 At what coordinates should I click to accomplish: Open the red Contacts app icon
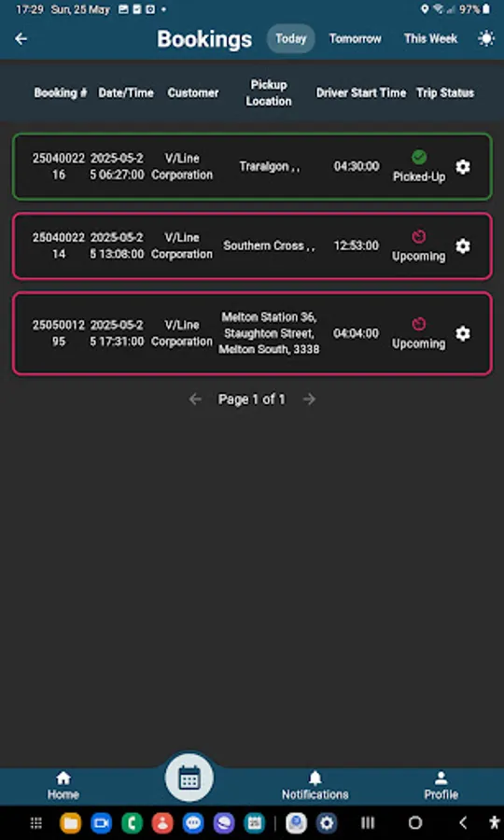pyautogui.click(x=162, y=823)
